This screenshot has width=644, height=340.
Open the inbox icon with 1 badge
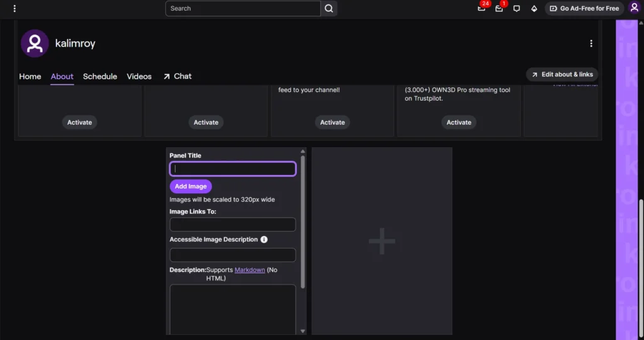(499, 8)
